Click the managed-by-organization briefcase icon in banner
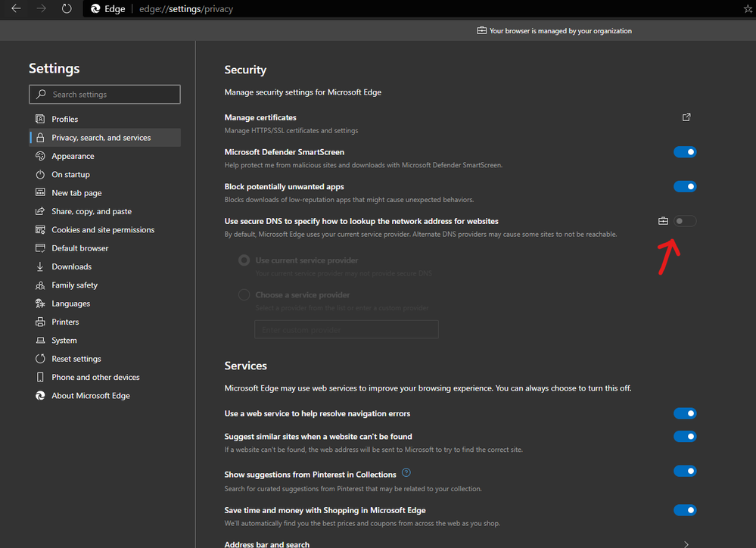756x548 pixels. tap(481, 30)
